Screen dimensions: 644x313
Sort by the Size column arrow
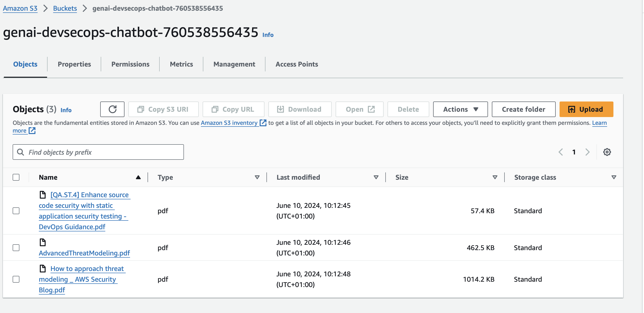click(495, 178)
